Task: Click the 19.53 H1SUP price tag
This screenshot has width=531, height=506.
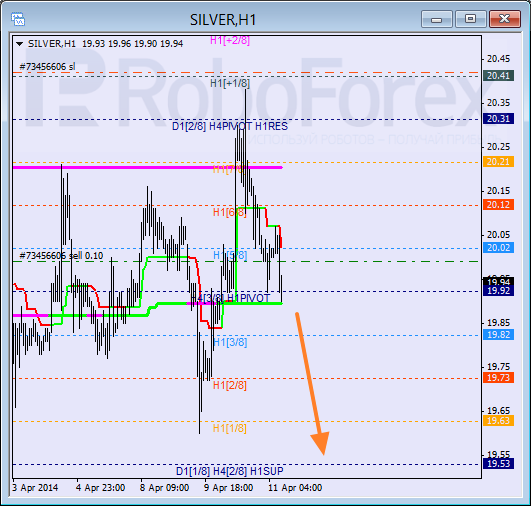Action: [498, 463]
